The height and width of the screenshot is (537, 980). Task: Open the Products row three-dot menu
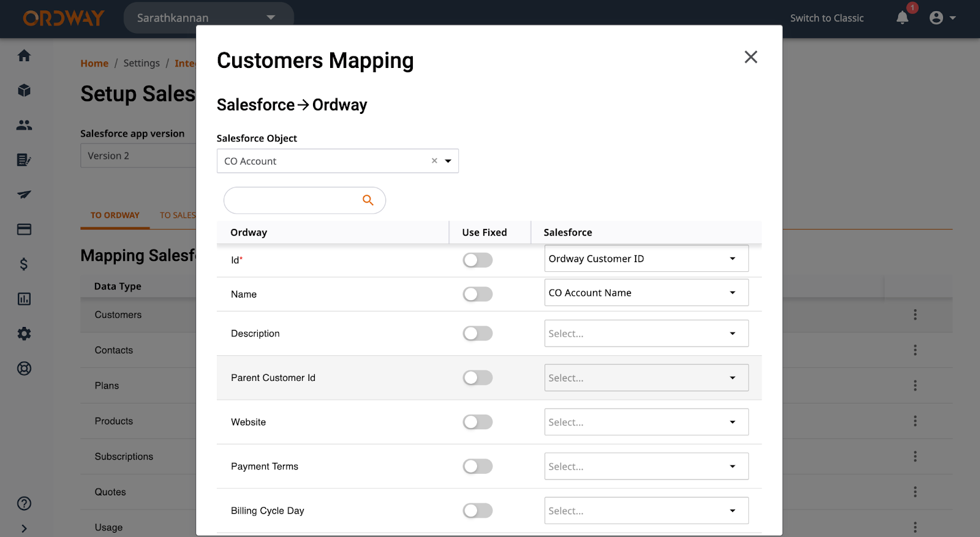[915, 421]
